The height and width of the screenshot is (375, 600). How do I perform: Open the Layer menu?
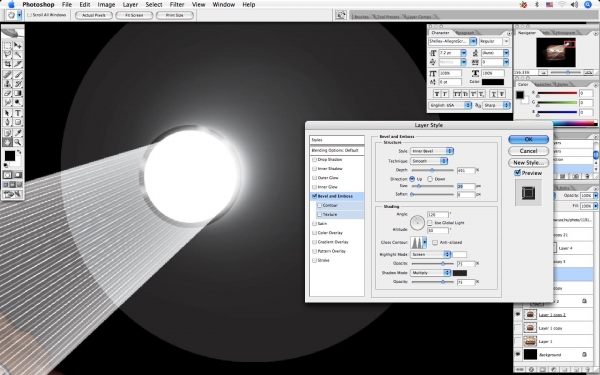pos(130,5)
